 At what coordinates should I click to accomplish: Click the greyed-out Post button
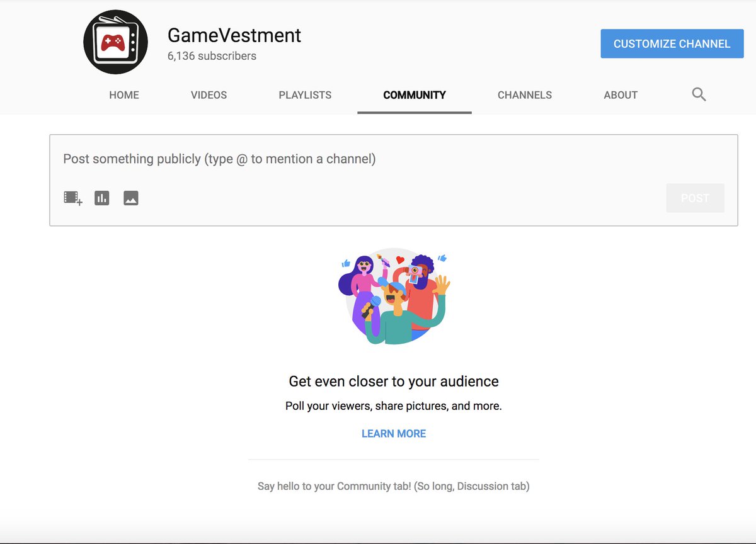[x=695, y=198]
